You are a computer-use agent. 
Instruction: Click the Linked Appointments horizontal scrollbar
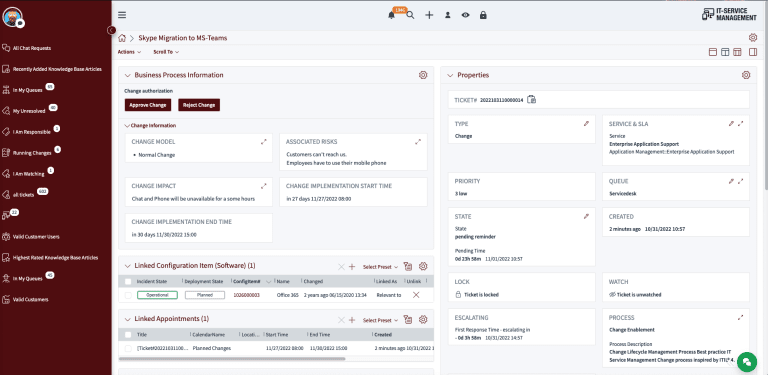pyautogui.click(x=232, y=359)
